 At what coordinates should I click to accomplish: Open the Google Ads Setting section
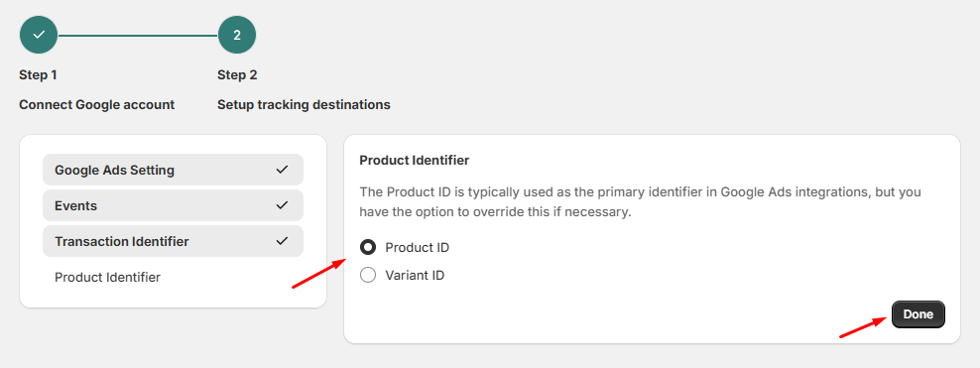(174, 170)
